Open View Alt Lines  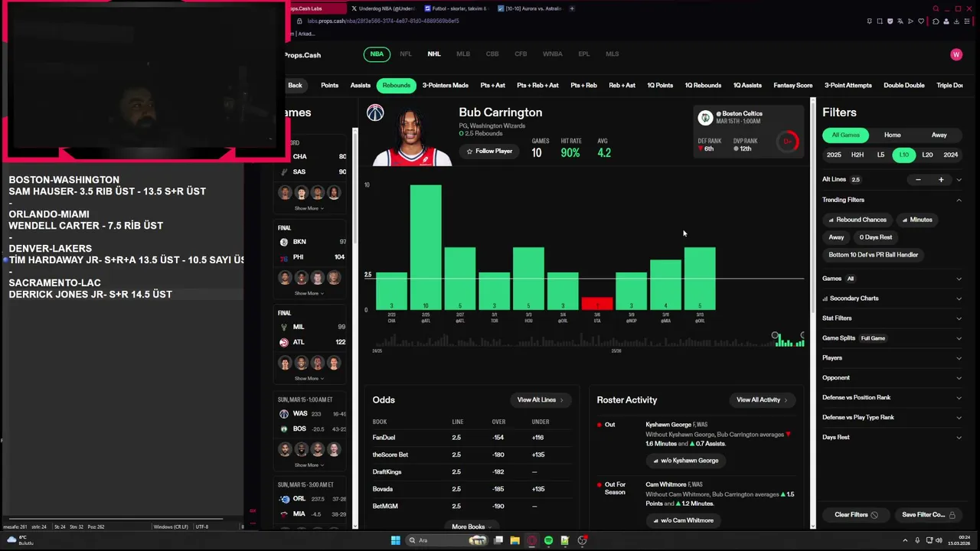click(540, 400)
